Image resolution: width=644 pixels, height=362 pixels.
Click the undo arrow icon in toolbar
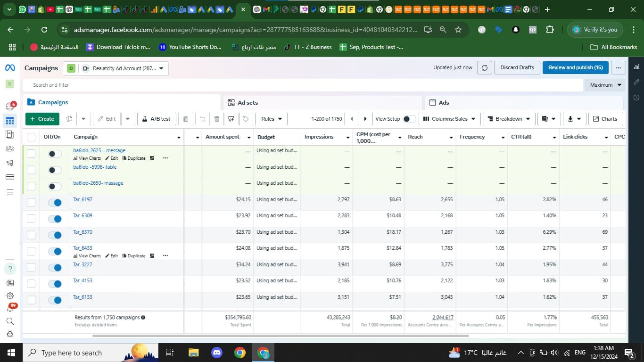tap(202, 119)
